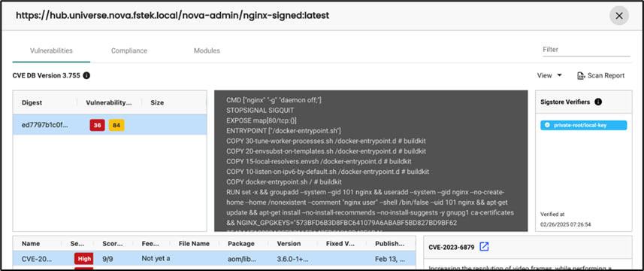The width and height of the screenshot is (644, 271).
Task: Click the Feed Rating column header
Action: pos(150,243)
